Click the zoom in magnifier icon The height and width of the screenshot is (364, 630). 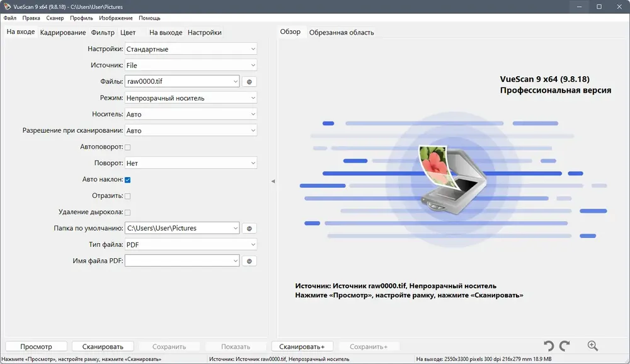pyautogui.click(x=592, y=346)
